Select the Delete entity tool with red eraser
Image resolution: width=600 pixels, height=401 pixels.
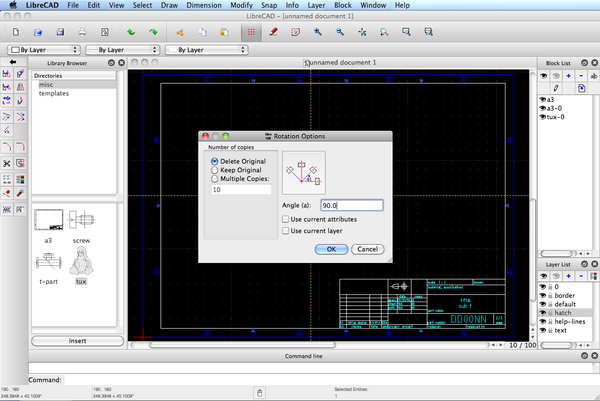[x=7, y=193]
